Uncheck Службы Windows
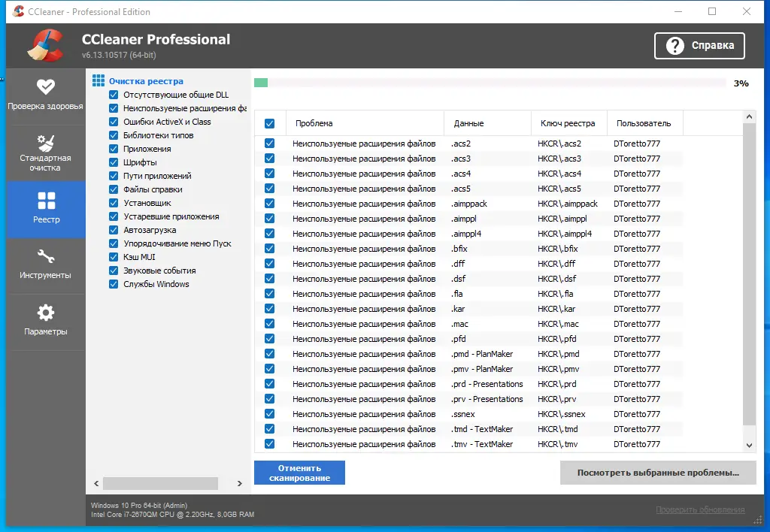 114,284
